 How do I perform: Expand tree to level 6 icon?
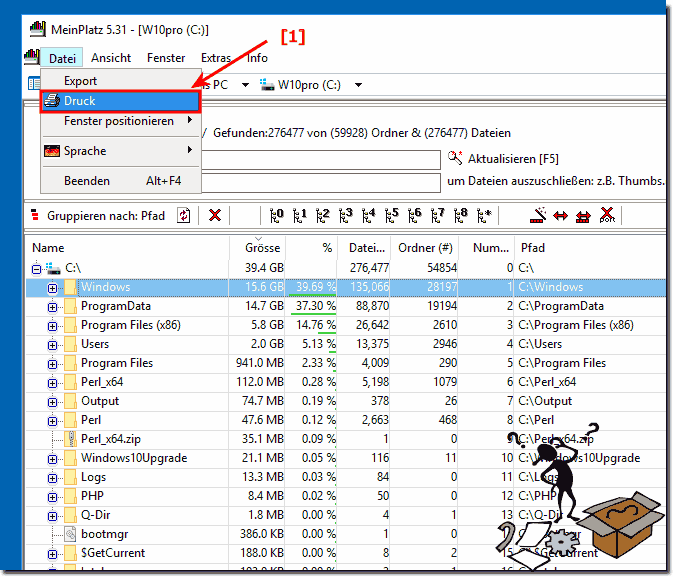coord(415,215)
